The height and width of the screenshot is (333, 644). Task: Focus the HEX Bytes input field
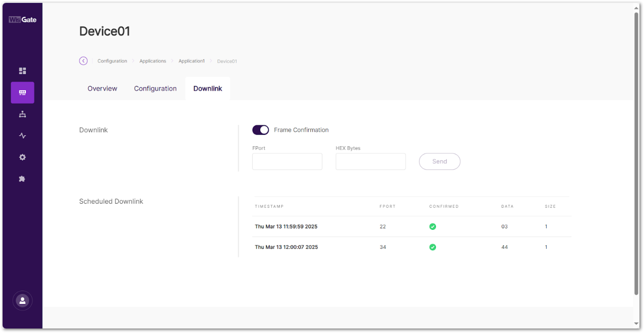tap(370, 162)
